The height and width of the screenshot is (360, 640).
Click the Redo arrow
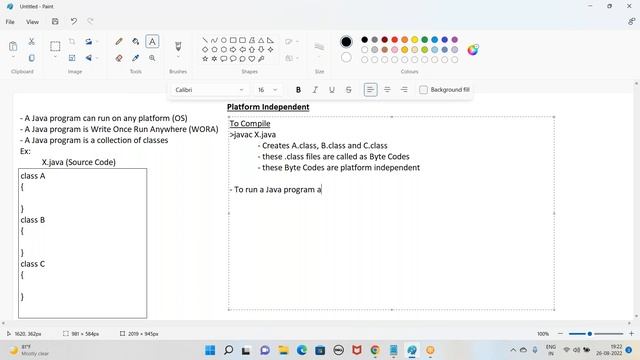click(90, 21)
